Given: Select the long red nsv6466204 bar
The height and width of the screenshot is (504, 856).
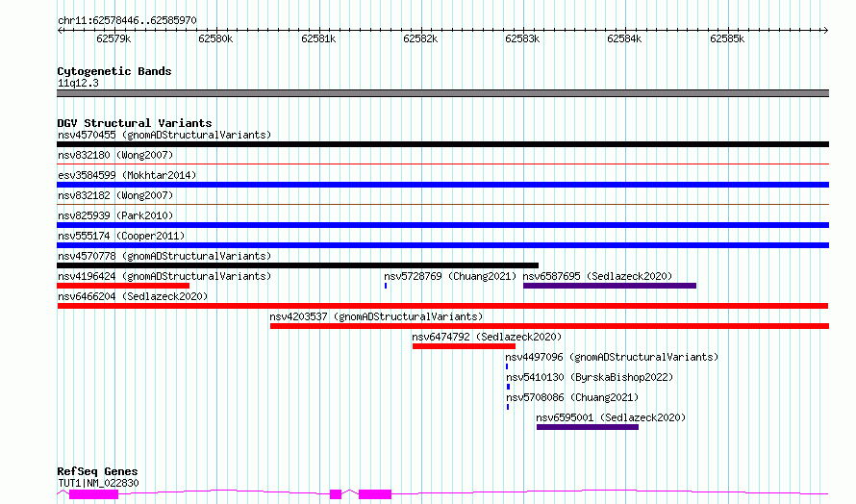Looking at the screenshot, I should 442,306.
